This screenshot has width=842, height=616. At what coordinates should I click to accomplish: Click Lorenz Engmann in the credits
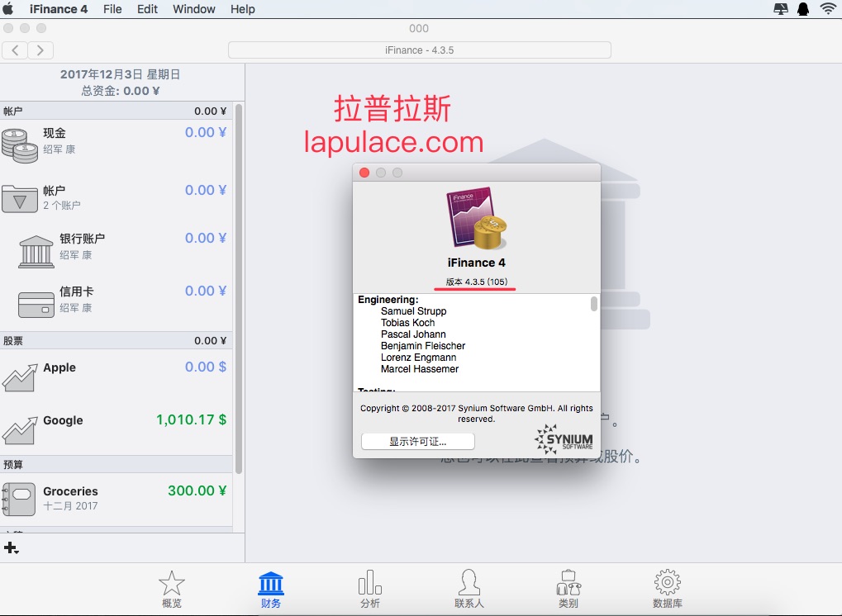tap(418, 358)
